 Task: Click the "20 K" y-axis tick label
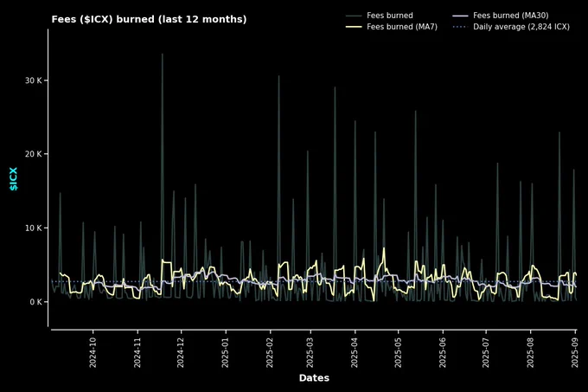tap(34, 154)
